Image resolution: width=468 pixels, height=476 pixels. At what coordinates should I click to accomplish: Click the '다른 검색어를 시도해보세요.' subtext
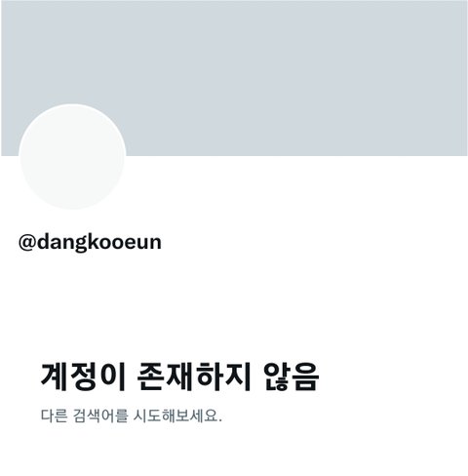[132, 416]
